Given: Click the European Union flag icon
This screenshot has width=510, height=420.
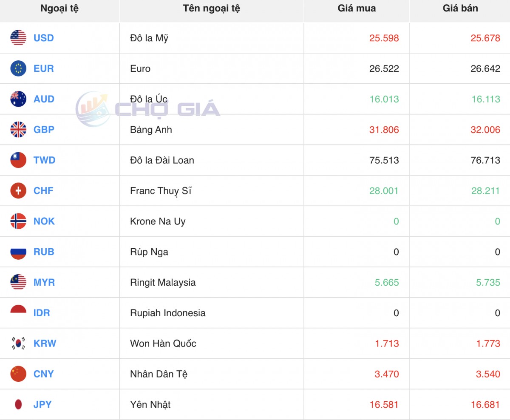Looking at the screenshot, I should click(18, 68).
